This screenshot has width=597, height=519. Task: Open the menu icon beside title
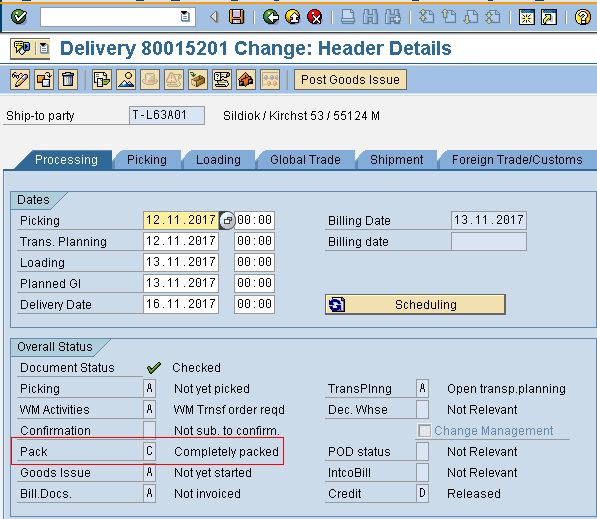pos(44,48)
